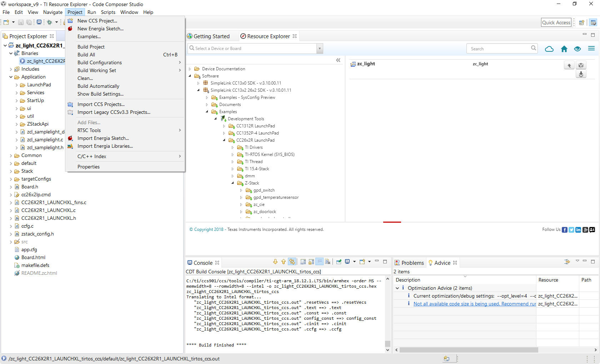The image size is (600, 364).
Task: Click the LinkedIn follow icon
Action: (578, 230)
